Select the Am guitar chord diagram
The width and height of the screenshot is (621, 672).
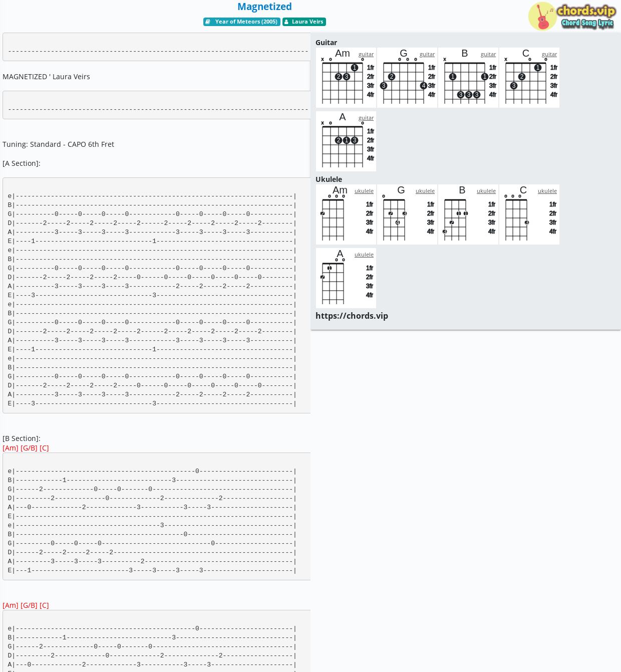pyautogui.click(x=346, y=78)
